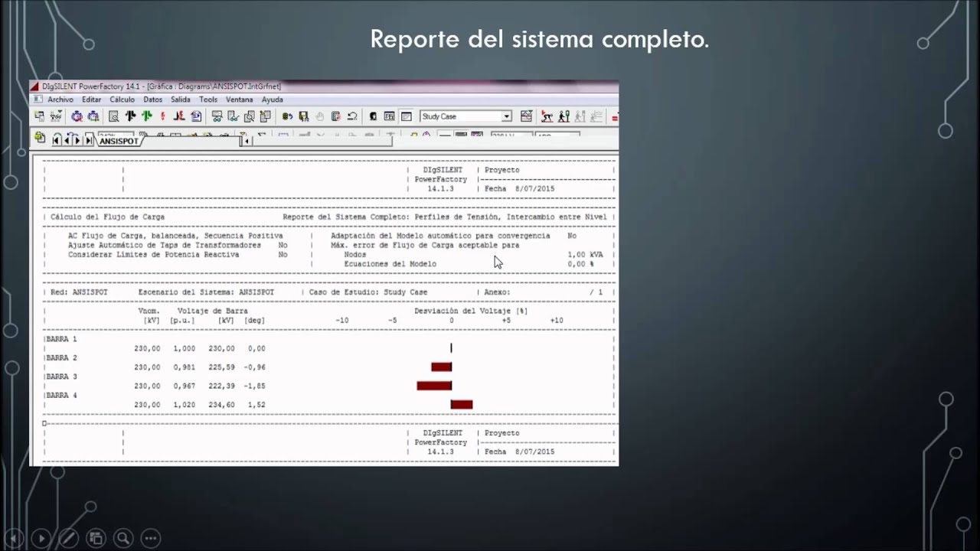Click the per-unit value 0,981
Image resolution: width=980 pixels, height=551 pixels.
185,367
